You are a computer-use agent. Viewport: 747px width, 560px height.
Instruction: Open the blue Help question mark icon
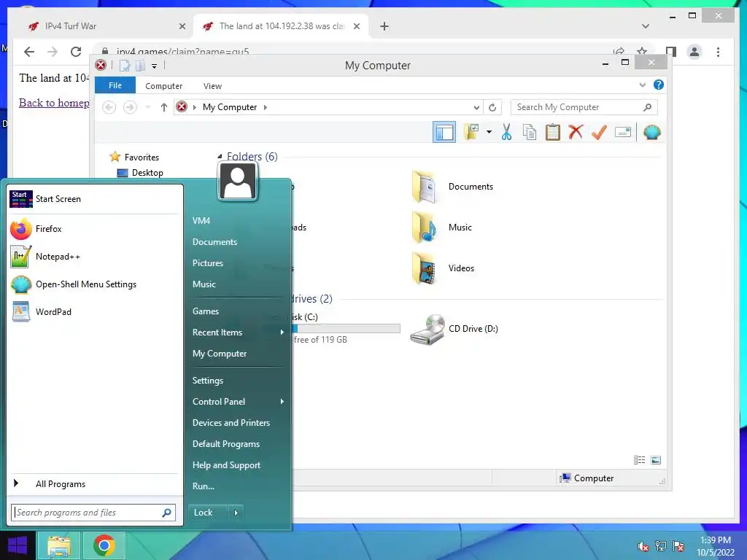click(659, 85)
